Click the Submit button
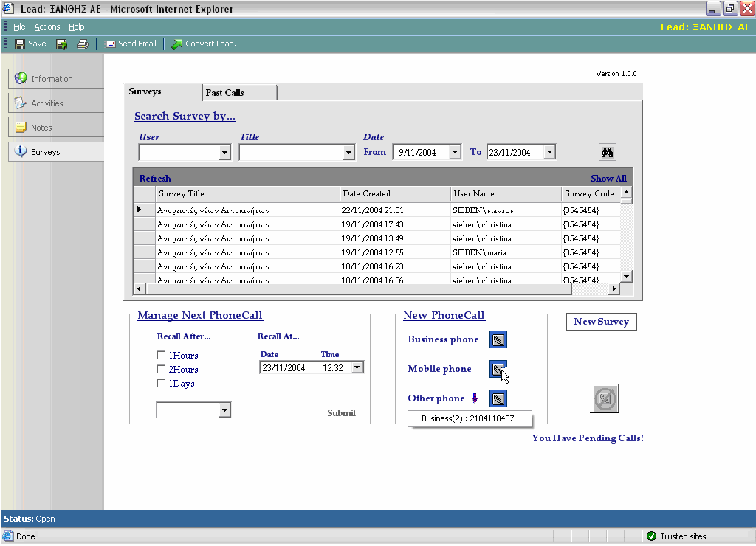The height and width of the screenshot is (546, 756). [x=341, y=413]
